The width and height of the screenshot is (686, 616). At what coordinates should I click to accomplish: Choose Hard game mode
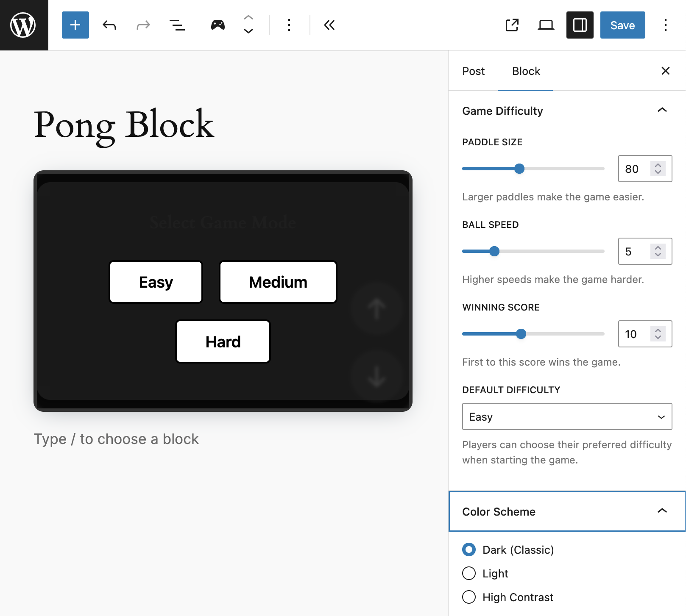[223, 341]
